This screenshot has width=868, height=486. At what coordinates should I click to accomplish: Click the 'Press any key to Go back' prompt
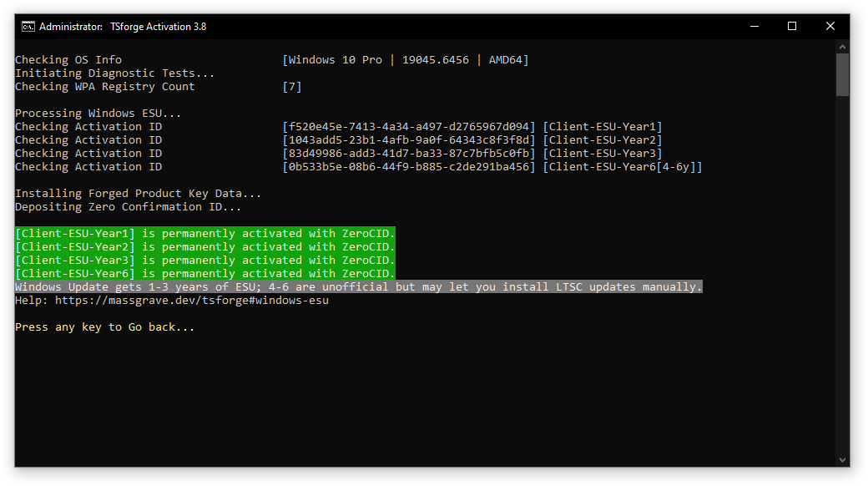(104, 327)
